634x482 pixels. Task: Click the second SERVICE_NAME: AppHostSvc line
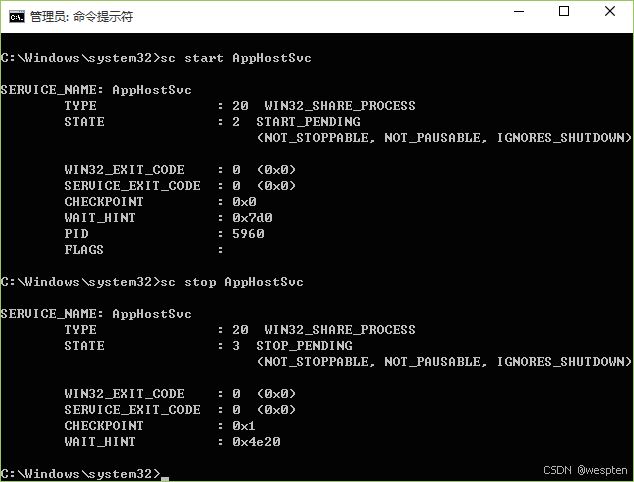tap(96, 314)
